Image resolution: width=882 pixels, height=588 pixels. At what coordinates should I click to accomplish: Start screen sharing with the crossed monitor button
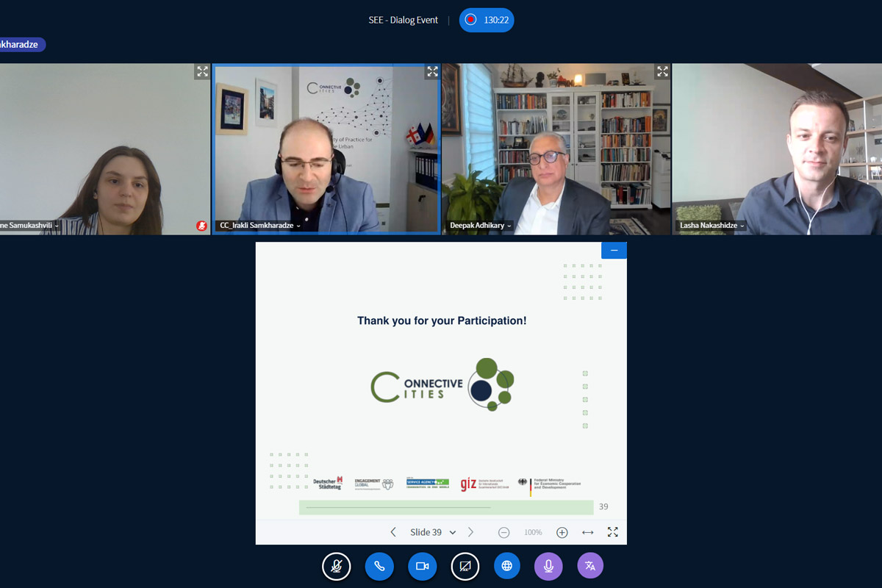click(x=465, y=566)
